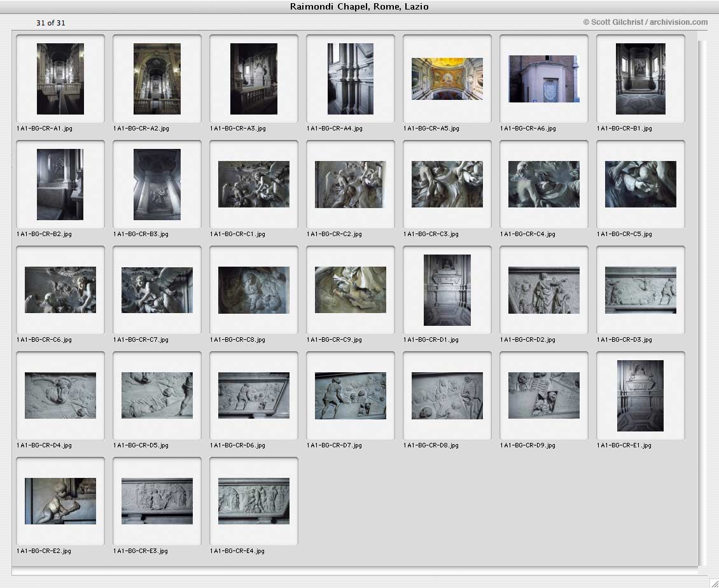The height and width of the screenshot is (588, 719).
Task: Open thumbnail 1A1-BG-CR-A1.jpg
Action: click(x=60, y=79)
